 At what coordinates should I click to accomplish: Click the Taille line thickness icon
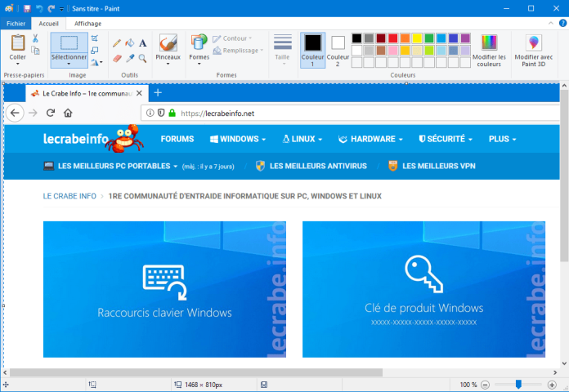[282, 42]
